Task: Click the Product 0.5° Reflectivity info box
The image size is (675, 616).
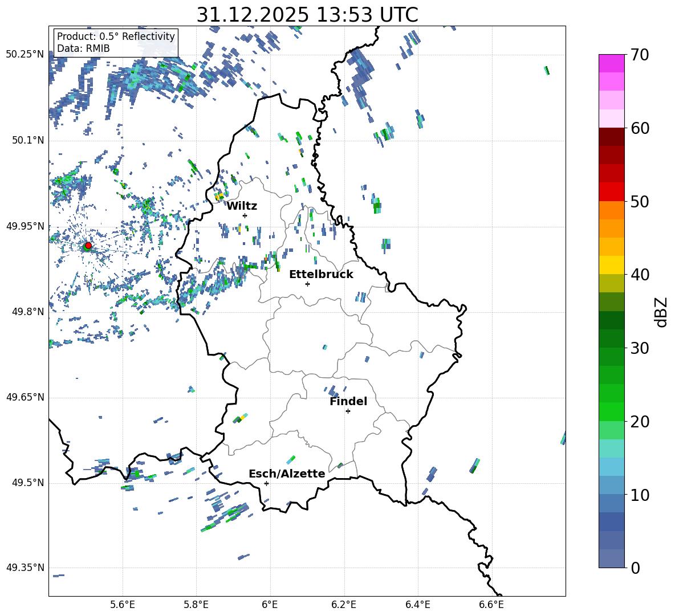Action: pos(116,43)
